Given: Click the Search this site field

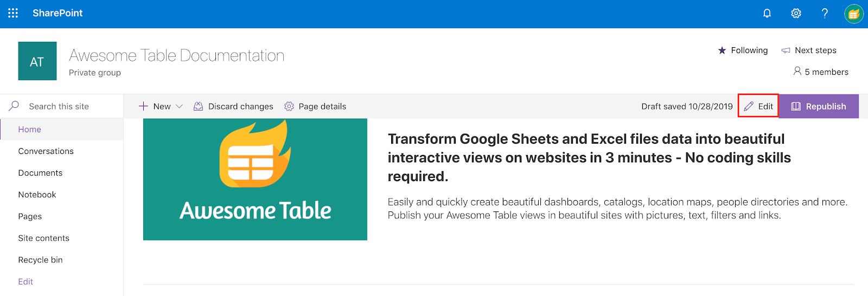Looking at the screenshot, I should tap(65, 106).
